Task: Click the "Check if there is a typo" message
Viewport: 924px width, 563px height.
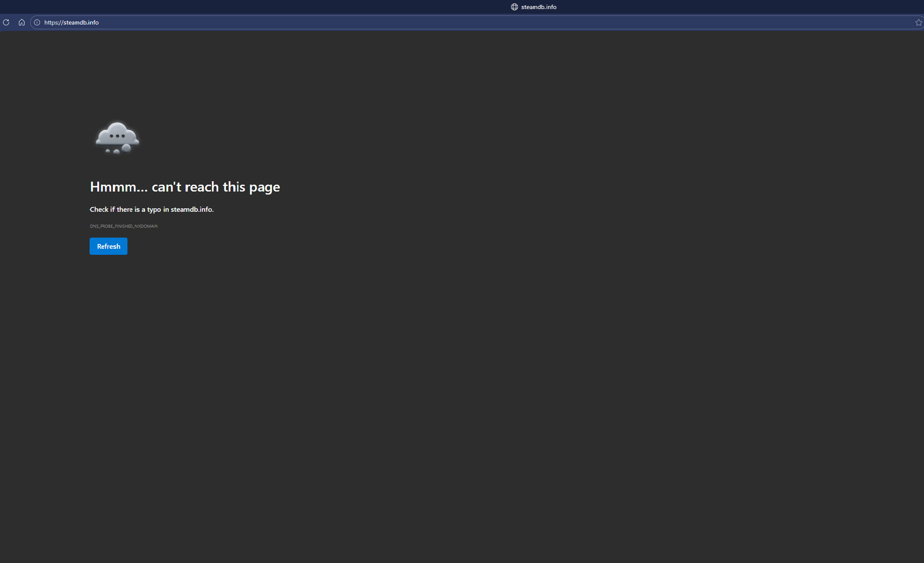Action: click(x=151, y=210)
